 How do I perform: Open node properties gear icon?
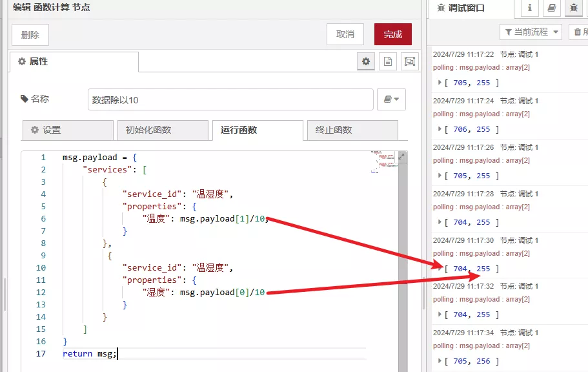[366, 61]
